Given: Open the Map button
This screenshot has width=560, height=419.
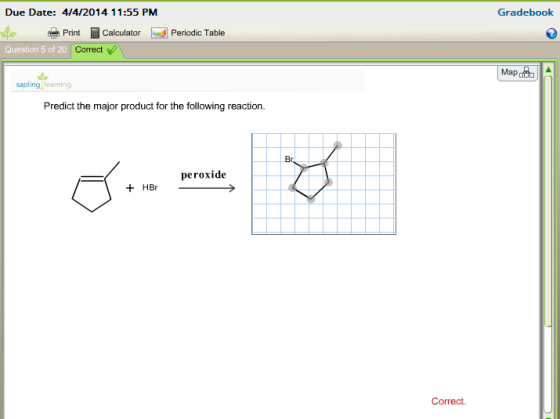Looking at the screenshot, I should (x=517, y=73).
